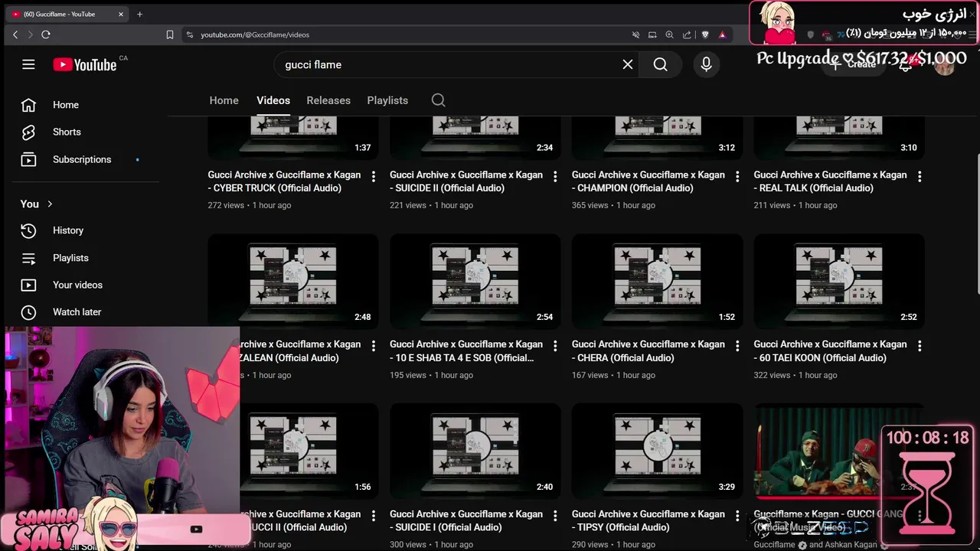The width and height of the screenshot is (980, 551).
Task: Start voice search with the microphone
Action: click(707, 65)
